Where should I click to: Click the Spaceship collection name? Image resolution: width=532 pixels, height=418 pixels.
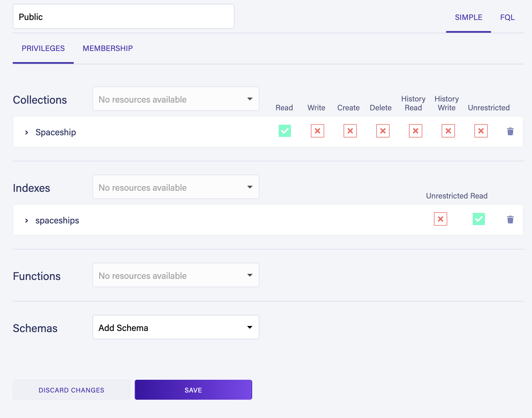(x=56, y=132)
